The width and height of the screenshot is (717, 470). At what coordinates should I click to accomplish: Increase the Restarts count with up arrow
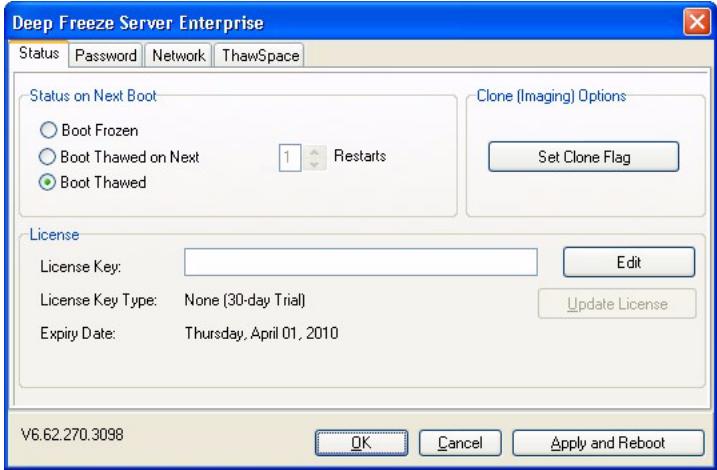[314, 152]
